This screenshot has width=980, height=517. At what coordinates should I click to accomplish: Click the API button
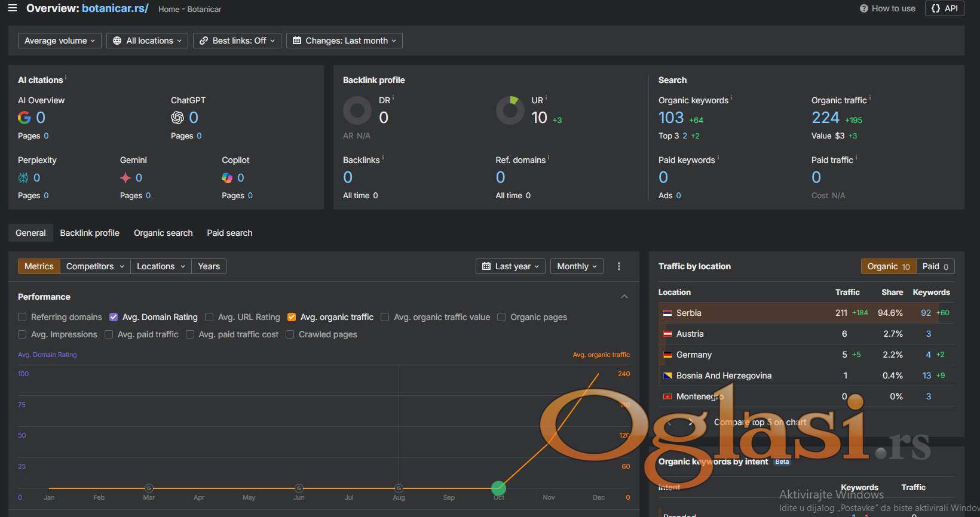pyautogui.click(x=944, y=8)
